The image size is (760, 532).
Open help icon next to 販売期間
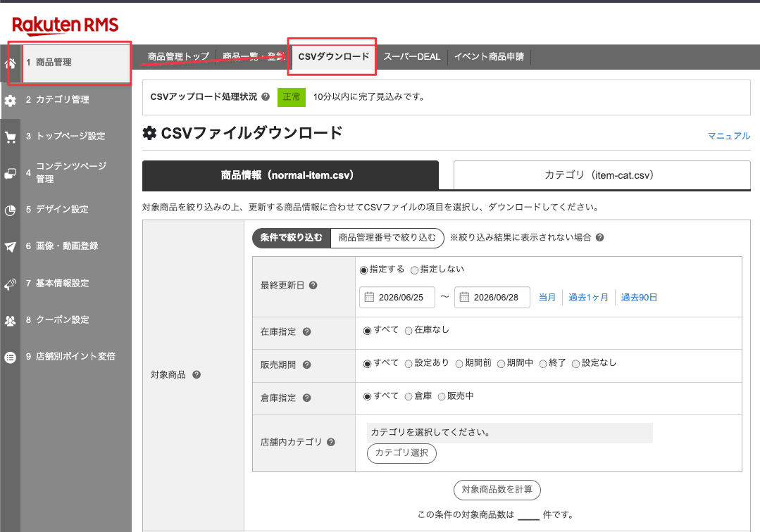[x=306, y=365]
